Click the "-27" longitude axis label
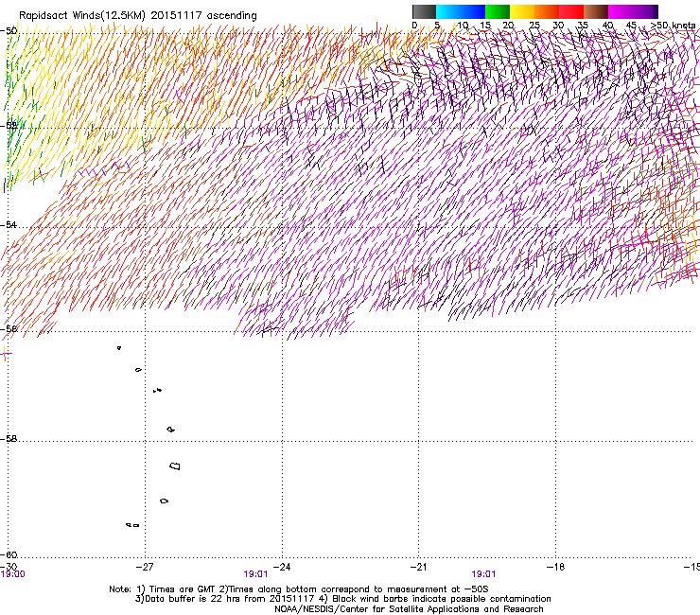 [x=145, y=567]
